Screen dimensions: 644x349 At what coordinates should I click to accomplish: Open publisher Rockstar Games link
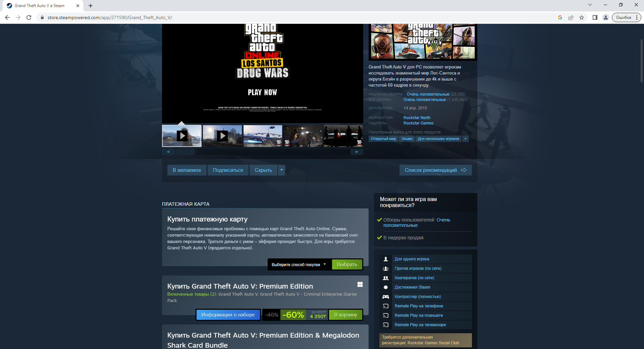[418, 123]
